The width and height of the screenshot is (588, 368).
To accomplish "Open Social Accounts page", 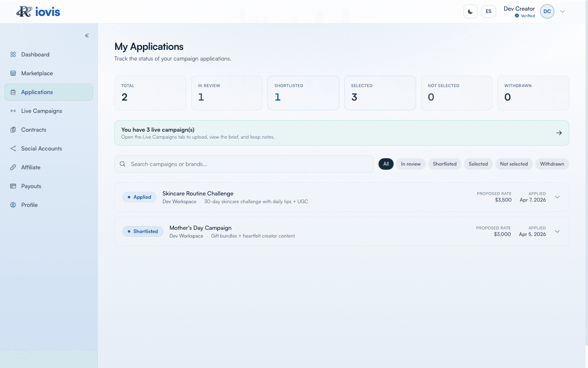I will [49, 148].
